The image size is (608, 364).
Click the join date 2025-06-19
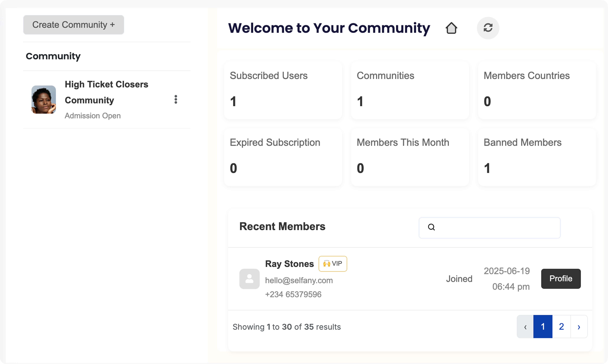[x=507, y=271]
